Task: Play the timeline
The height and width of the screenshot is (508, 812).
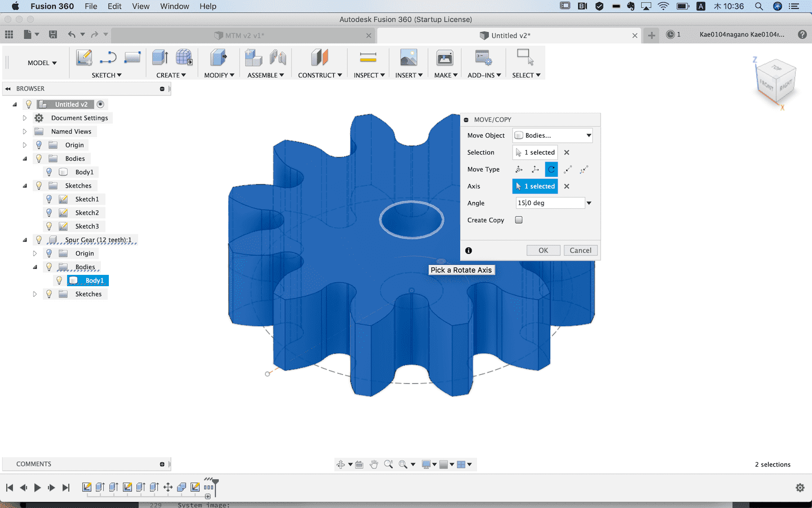Action: click(x=37, y=488)
